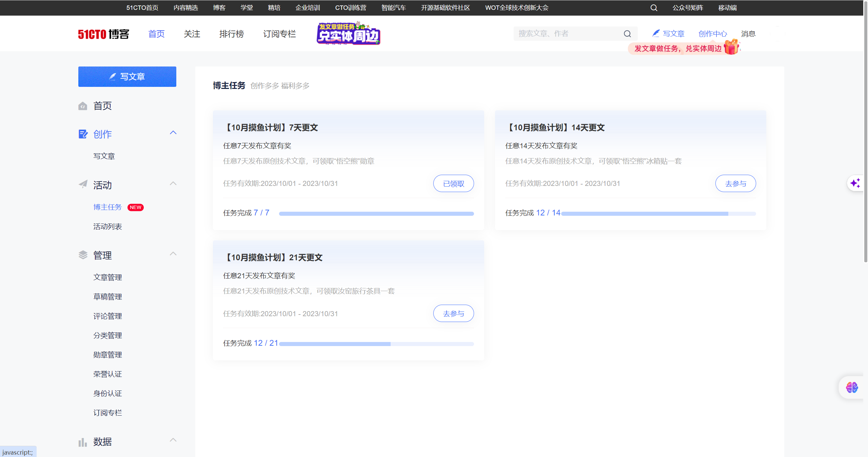Click the 21天更文 task progress bar

click(376, 344)
